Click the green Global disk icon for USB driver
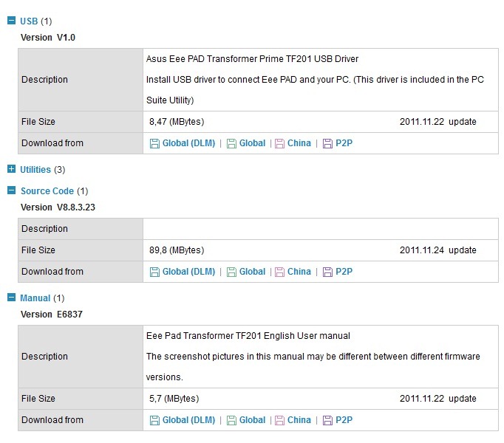Viewport: 504px width, 443px height. (x=231, y=143)
